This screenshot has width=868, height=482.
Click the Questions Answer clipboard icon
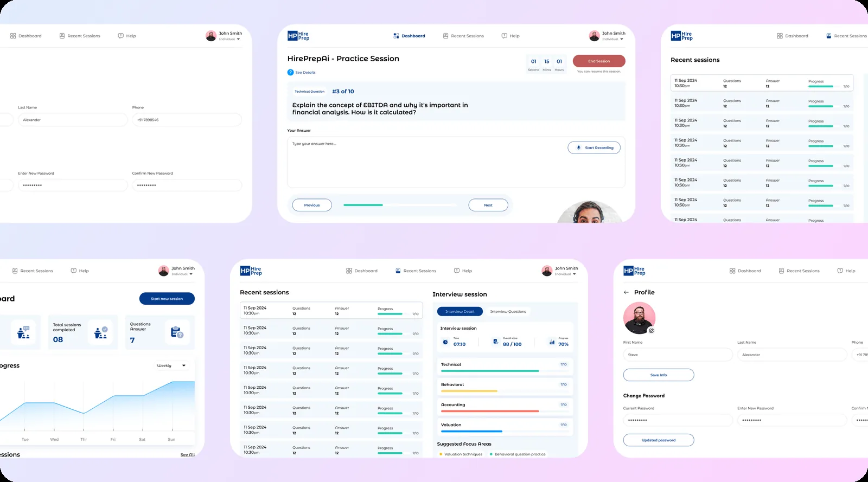tap(177, 332)
